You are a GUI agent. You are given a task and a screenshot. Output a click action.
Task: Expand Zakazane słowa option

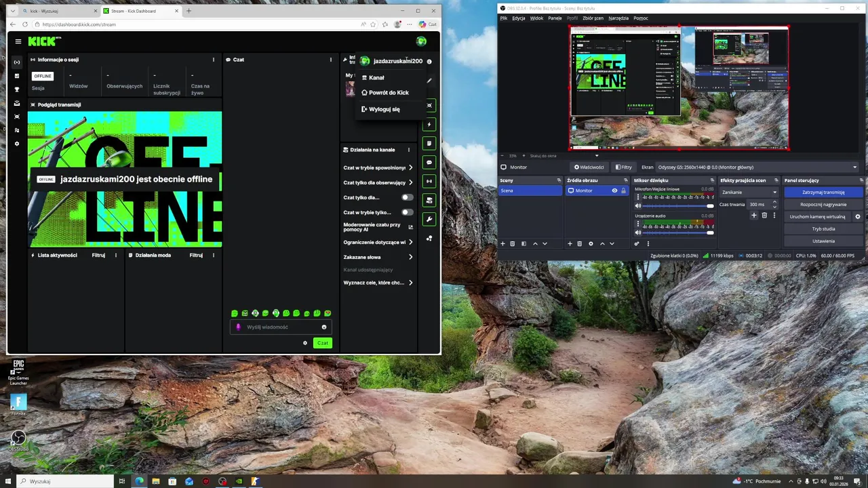point(410,257)
